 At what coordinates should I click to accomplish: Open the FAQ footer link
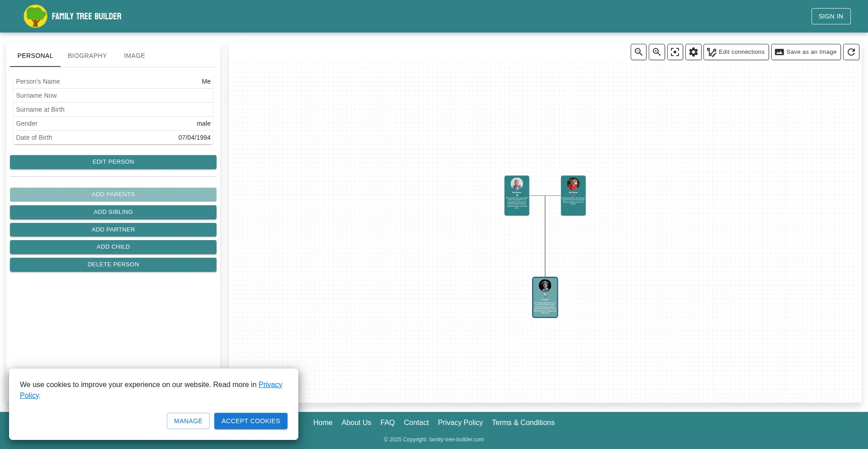click(387, 422)
